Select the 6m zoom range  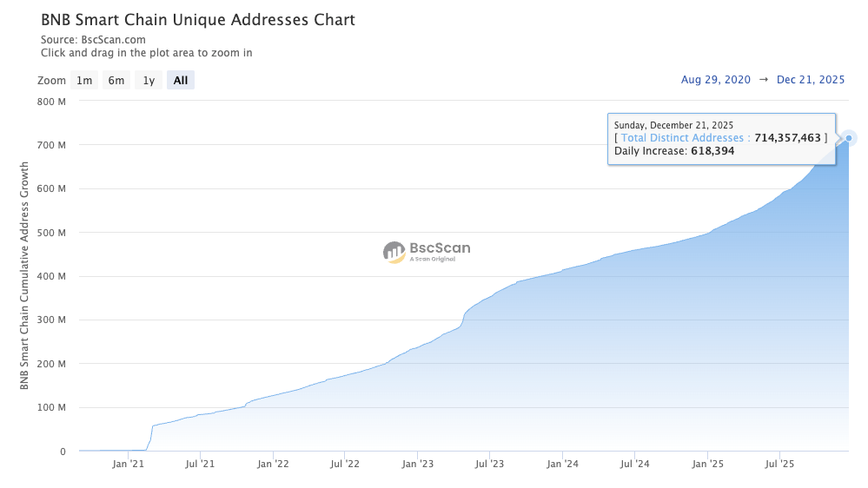116,80
